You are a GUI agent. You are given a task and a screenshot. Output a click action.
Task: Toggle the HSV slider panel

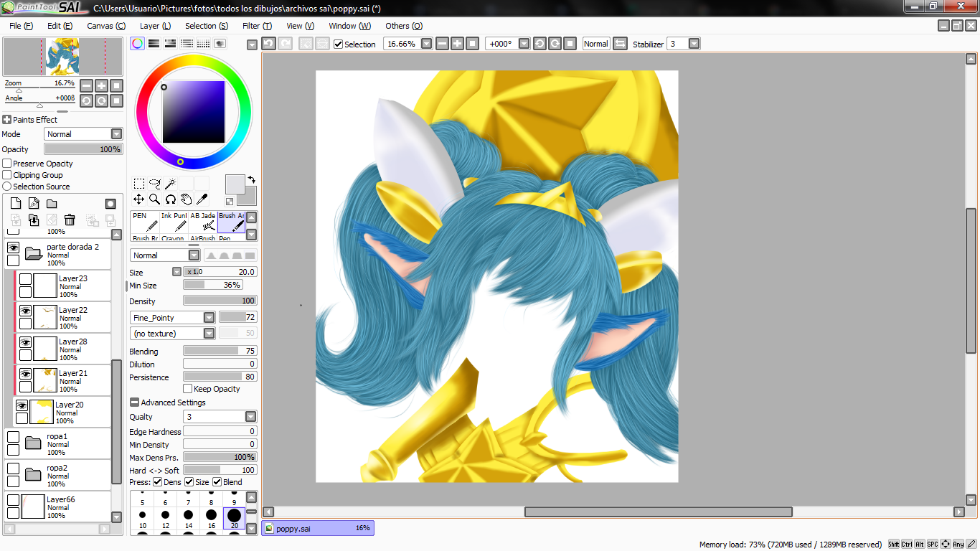tap(170, 44)
